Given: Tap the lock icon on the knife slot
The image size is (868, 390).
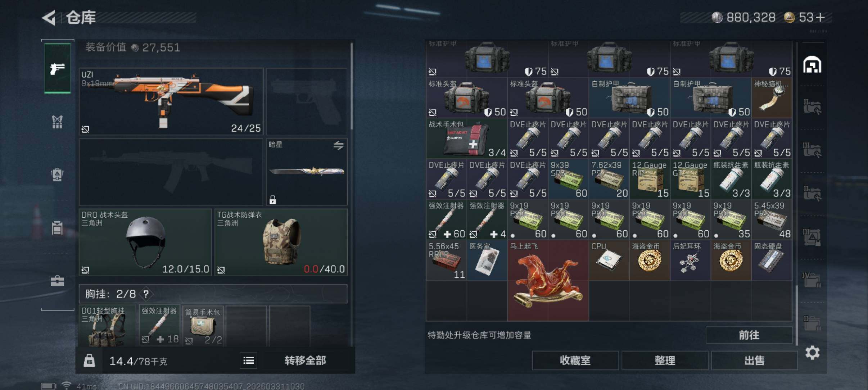Looking at the screenshot, I should tap(273, 200).
